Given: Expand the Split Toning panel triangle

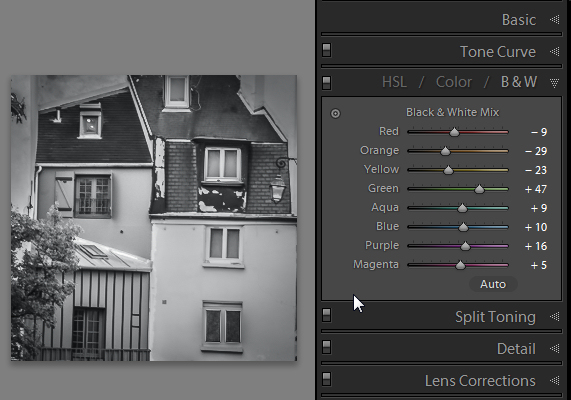Looking at the screenshot, I should [555, 317].
